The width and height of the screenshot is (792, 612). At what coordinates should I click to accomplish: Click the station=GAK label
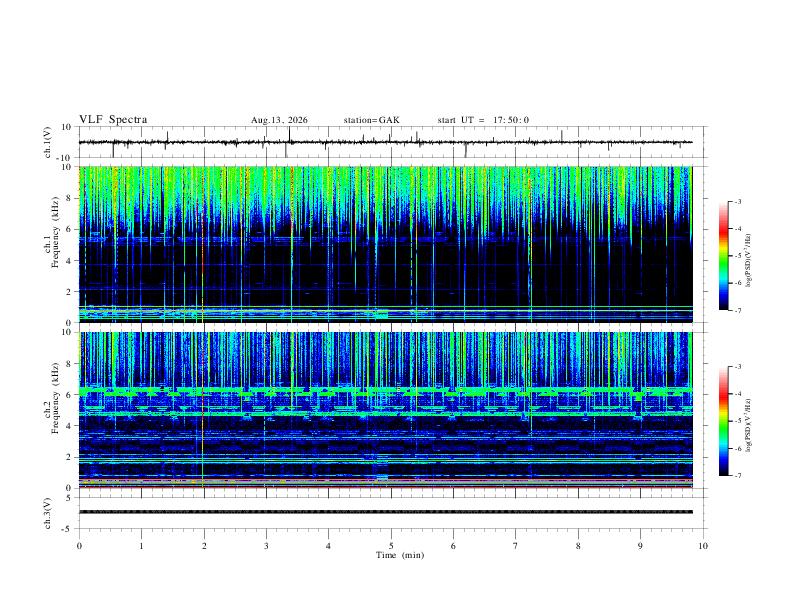click(x=371, y=120)
